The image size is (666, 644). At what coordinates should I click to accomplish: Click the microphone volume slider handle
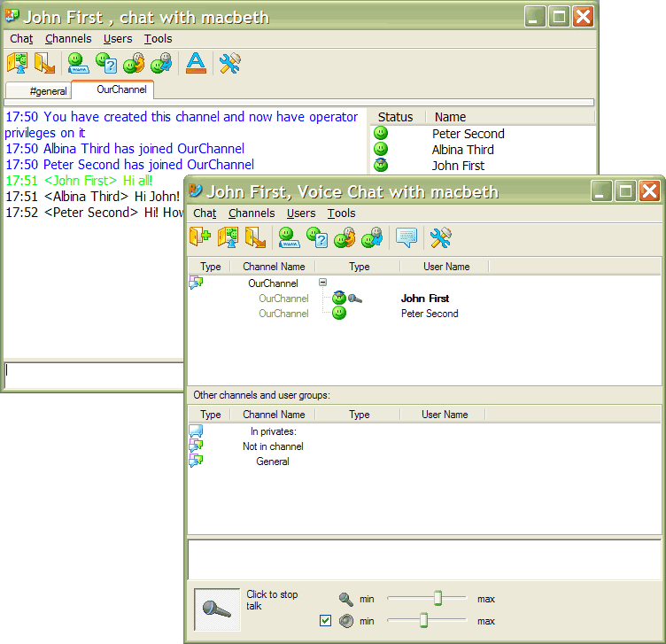point(438,599)
